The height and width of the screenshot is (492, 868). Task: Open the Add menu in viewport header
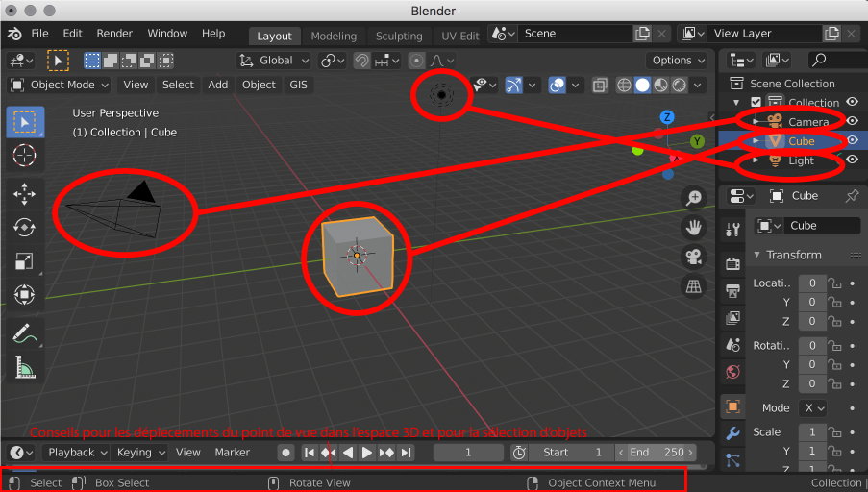coord(217,85)
